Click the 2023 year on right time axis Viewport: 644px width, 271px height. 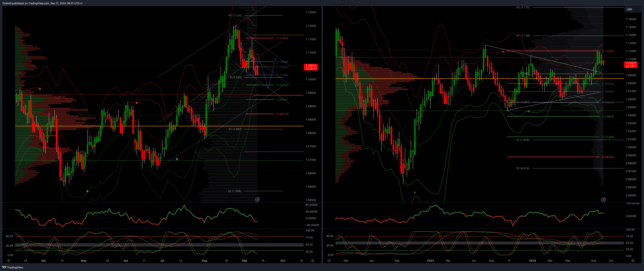[x=430, y=261]
